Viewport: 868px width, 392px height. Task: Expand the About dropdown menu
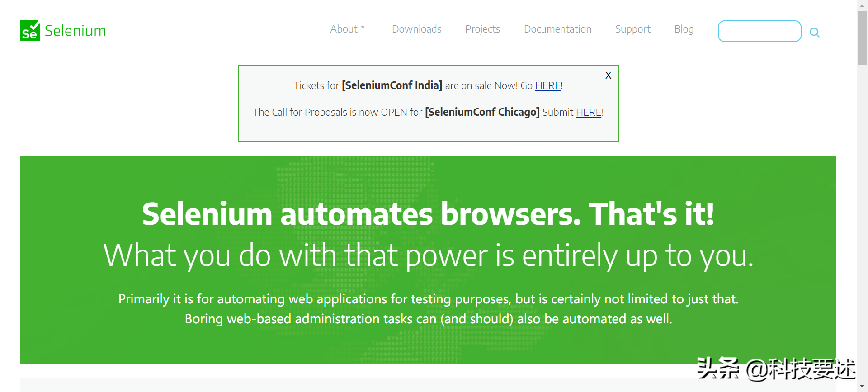pyautogui.click(x=347, y=29)
